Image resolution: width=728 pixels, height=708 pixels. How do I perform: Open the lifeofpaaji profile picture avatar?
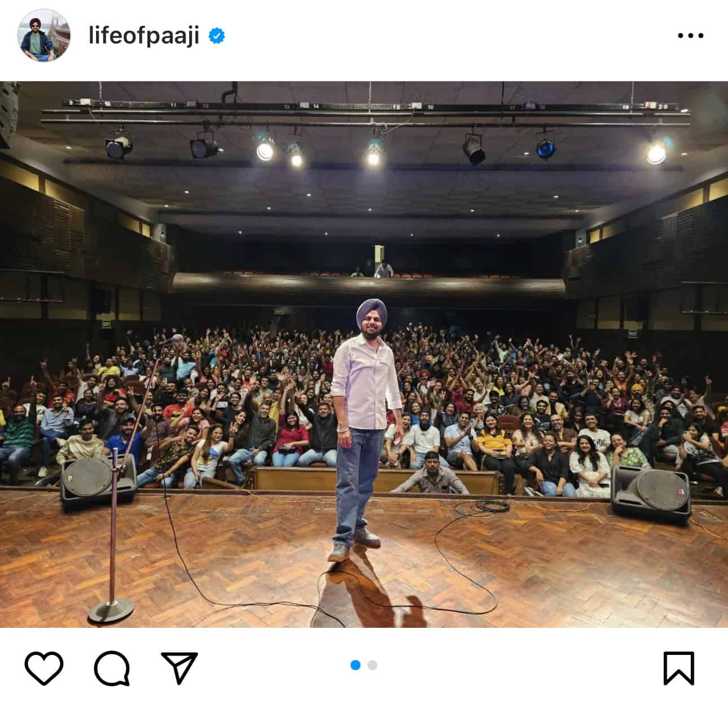[45, 35]
